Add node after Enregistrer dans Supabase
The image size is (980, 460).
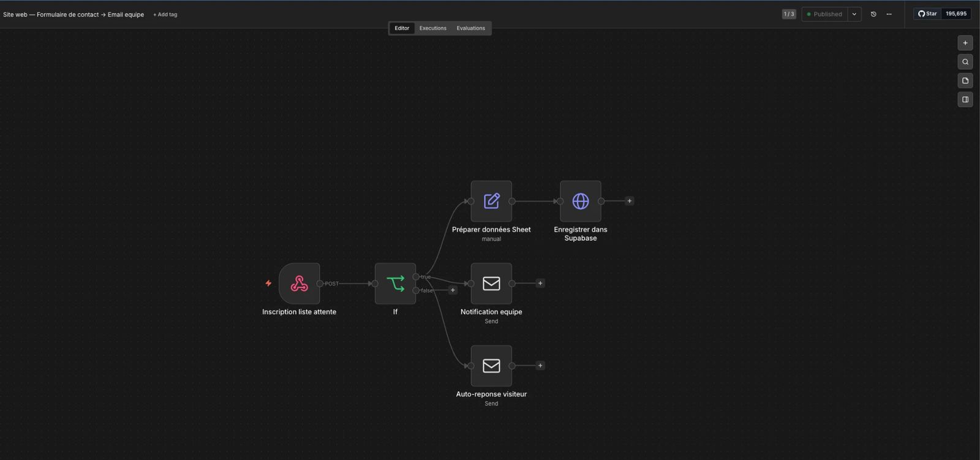pos(629,201)
